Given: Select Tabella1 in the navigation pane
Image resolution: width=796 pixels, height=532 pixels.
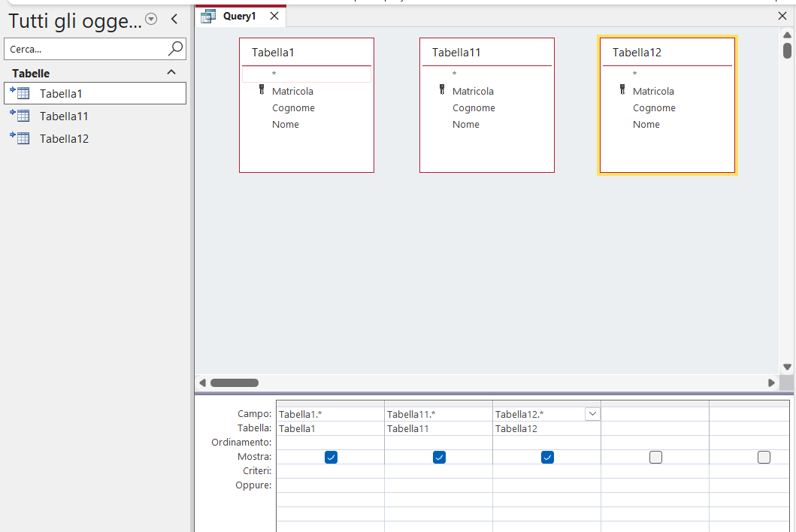Looking at the screenshot, I should pos(95,93).
